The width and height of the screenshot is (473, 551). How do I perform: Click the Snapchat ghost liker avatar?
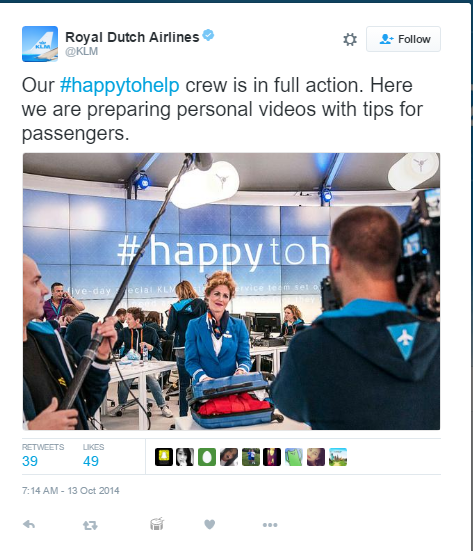(164, 457)
